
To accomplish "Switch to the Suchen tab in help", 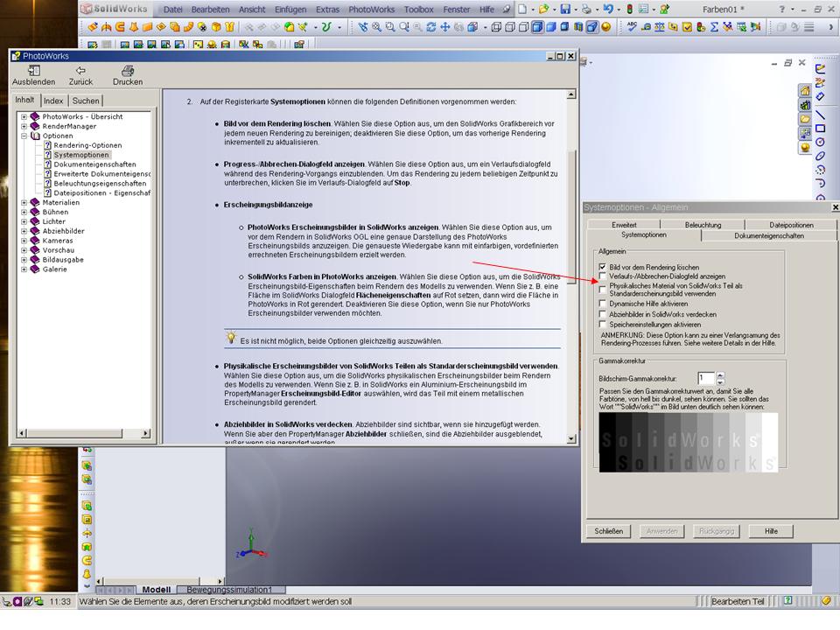I will pos(86,101).
